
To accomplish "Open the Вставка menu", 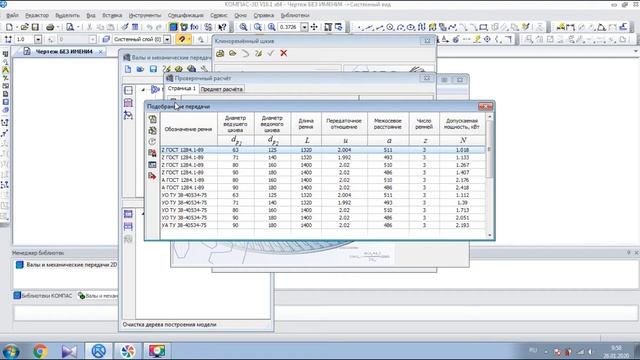I will (112, 15).
